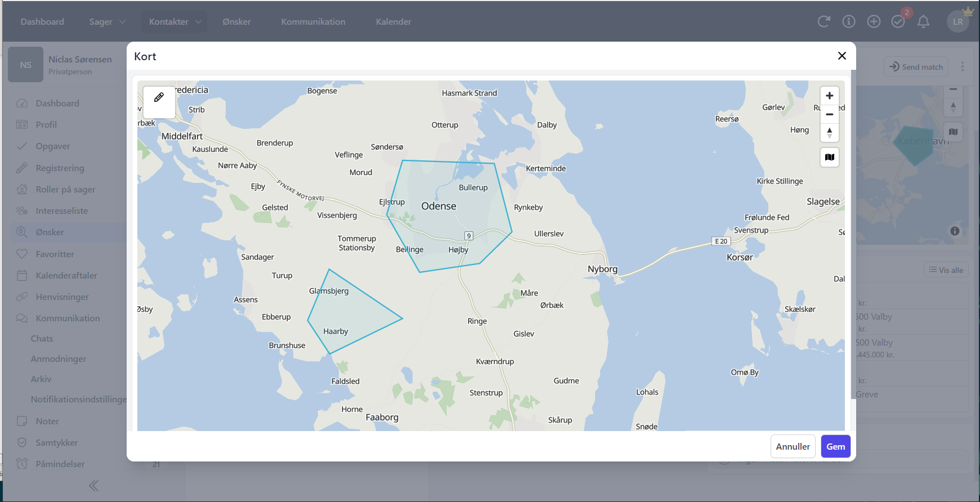The width and height of the screenshot is (980, 502).
Task: Open tasks checkmark icon with badge
Action: [898, 22]
